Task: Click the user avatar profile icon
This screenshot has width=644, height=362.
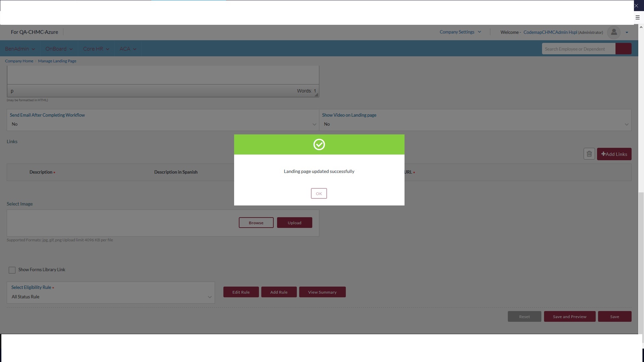Action: point(614,32)
